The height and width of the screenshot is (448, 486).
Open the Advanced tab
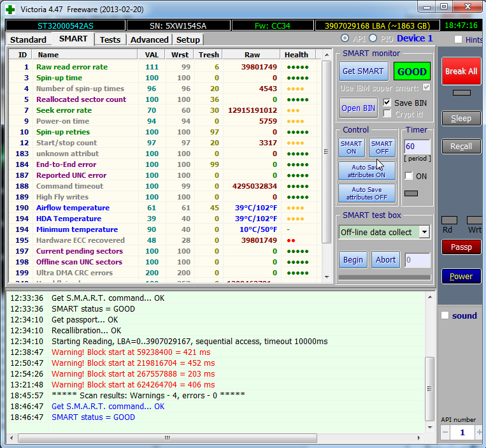(150, 40)
